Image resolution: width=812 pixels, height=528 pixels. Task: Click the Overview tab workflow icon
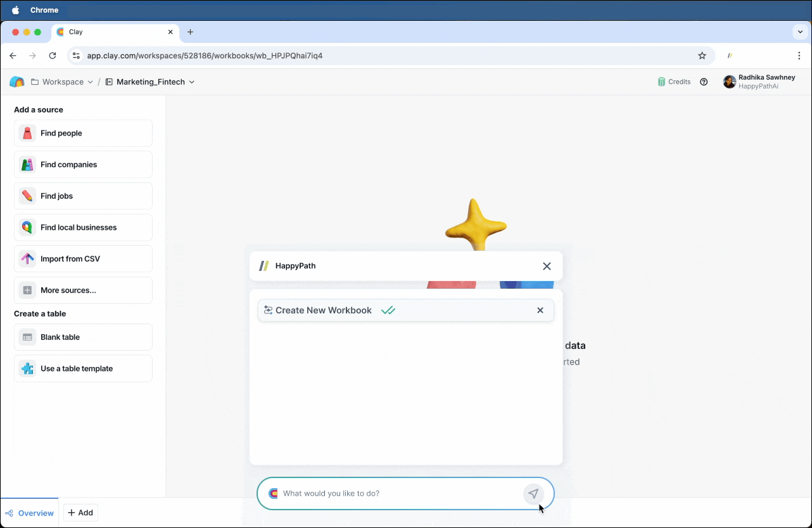click(x=9, y=513)
